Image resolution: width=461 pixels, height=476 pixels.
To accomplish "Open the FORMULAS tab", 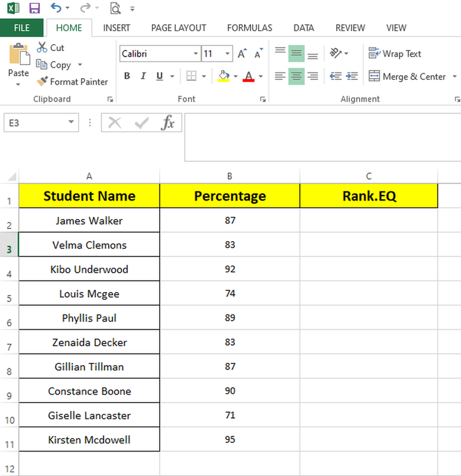I will pyautogui.click(x=250, y=28).
